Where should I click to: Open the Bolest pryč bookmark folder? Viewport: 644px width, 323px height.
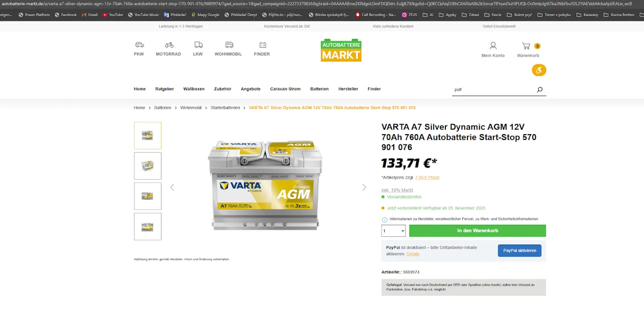pos(519,15)
